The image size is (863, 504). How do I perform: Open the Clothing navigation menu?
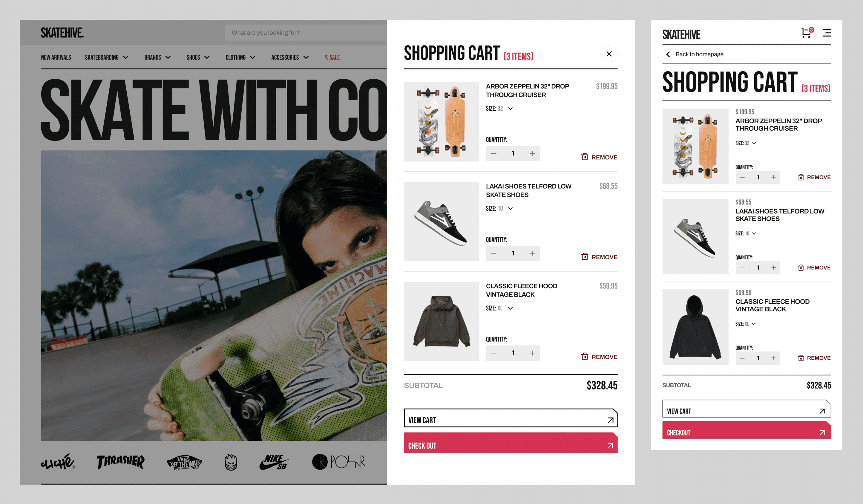240,57
